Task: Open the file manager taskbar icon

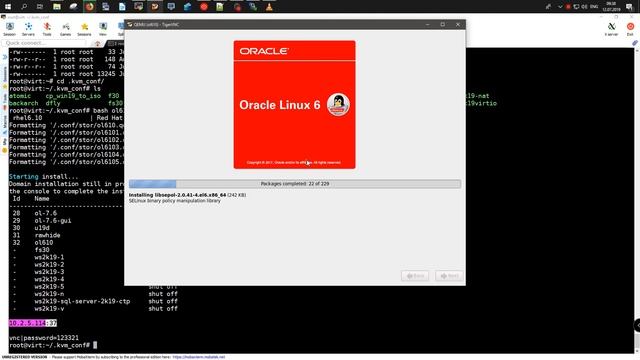Action: point(57,7)
